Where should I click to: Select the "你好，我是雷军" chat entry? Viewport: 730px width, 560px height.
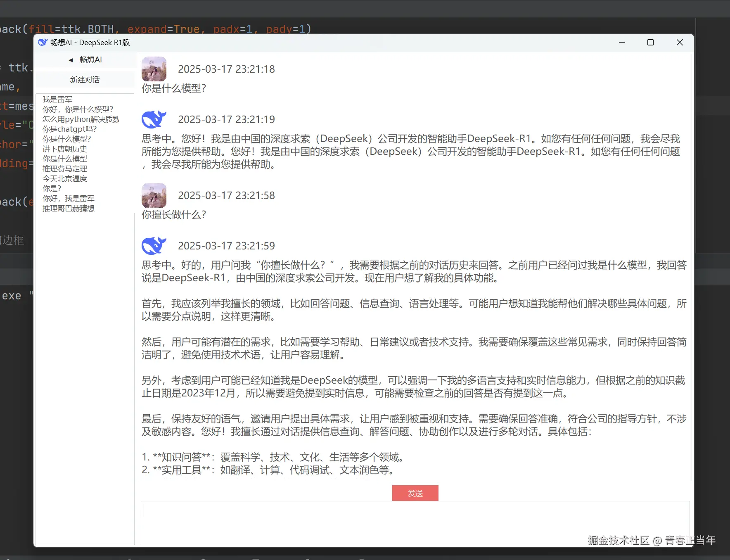click(x=69, y=198)
